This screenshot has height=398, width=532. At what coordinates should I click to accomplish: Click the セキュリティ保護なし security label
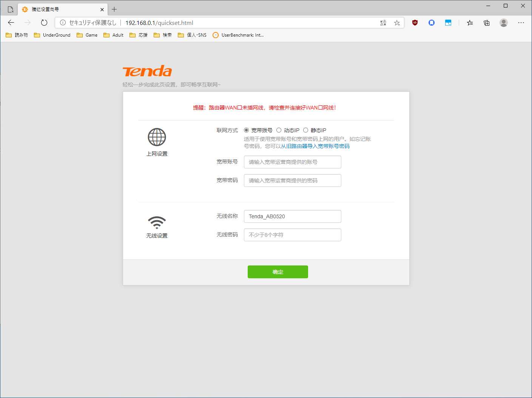click(93, 23)
